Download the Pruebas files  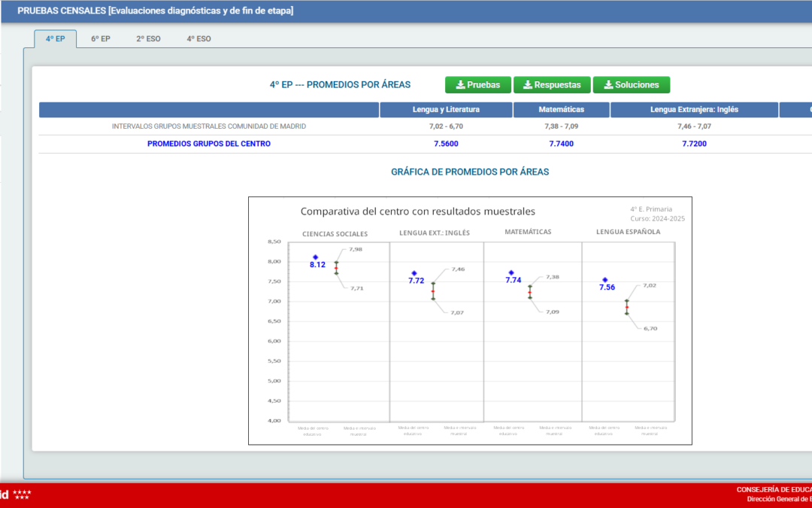(477, 85)
